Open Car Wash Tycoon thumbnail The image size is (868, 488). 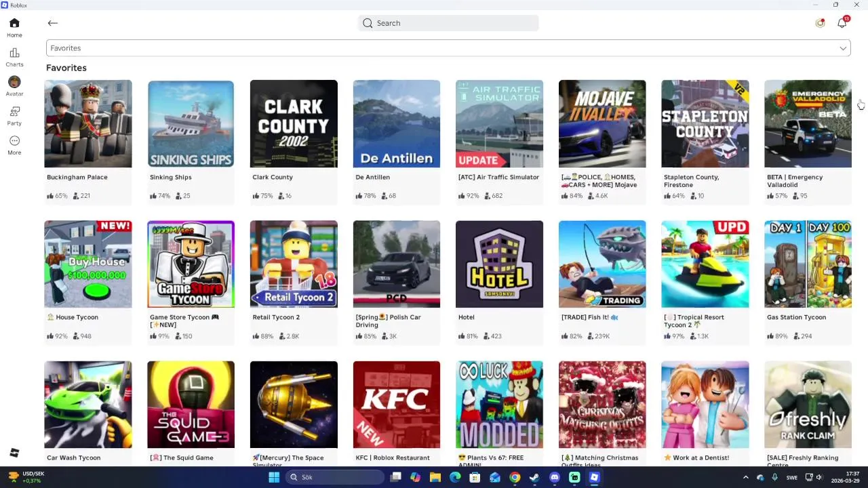(x=88, y=405)
